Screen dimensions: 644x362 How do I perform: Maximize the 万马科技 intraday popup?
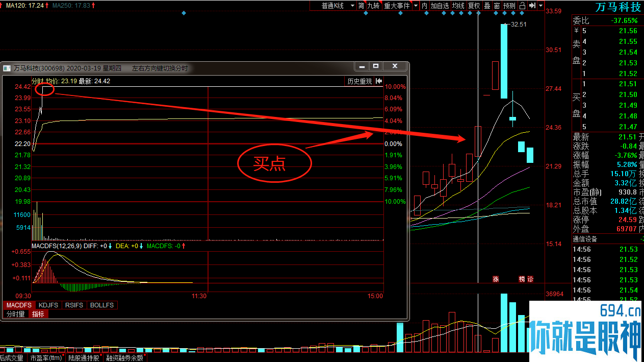[x=376, y=66]
